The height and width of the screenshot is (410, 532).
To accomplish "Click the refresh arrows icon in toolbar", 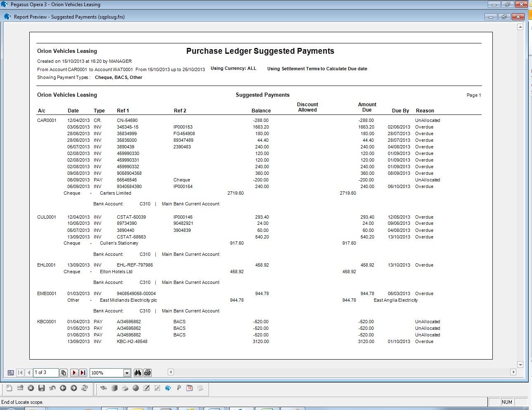I will pos(85,388).
